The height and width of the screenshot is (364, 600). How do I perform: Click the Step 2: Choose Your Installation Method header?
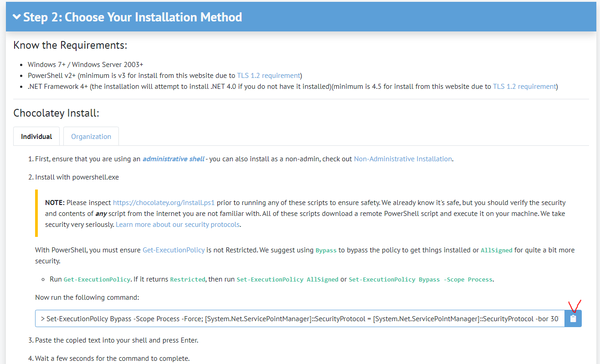coord(301,17)
